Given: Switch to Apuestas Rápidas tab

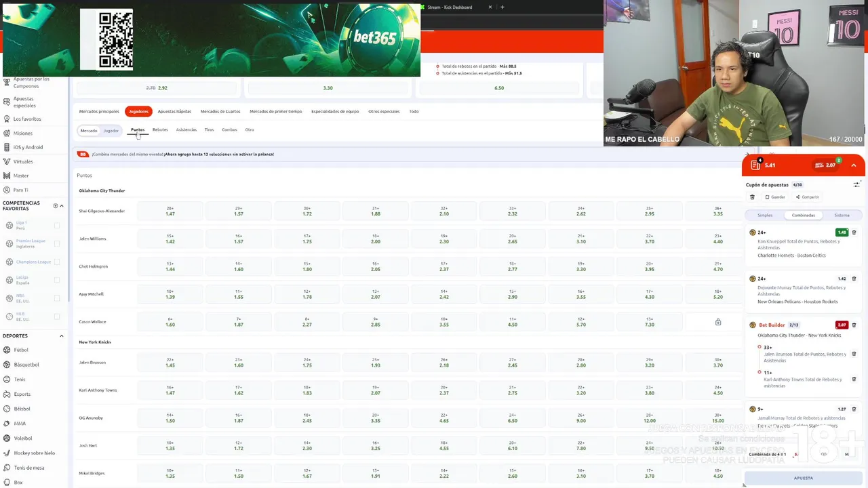Looking at the screenshot, I should tap(174, 111).
